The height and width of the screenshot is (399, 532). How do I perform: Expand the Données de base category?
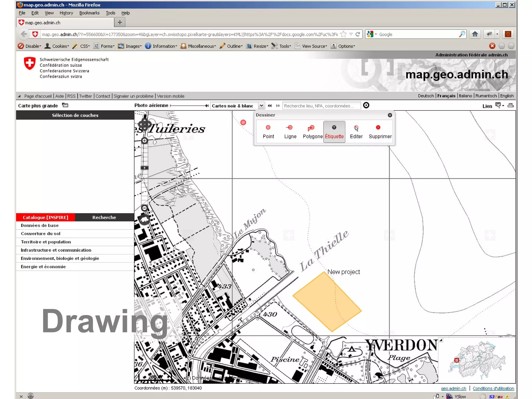pos(40,225)
